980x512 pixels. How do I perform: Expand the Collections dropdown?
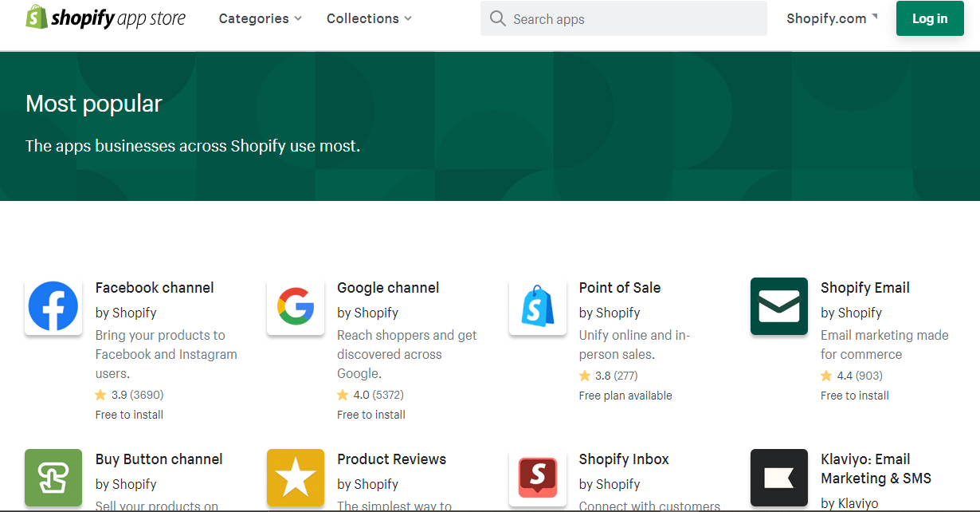[370, 18]
